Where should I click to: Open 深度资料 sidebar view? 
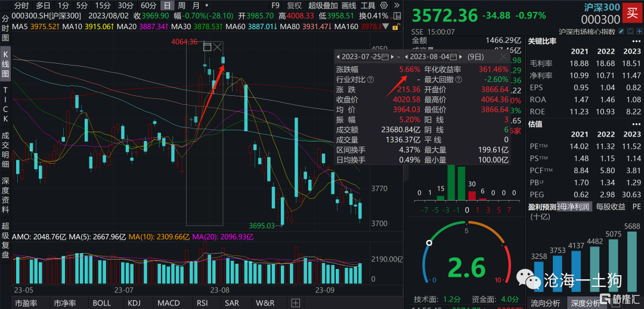[x=6, y=195]
